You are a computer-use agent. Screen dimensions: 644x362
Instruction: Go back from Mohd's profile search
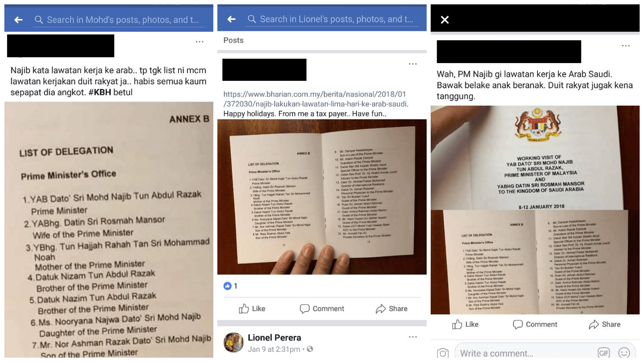(x=18, y=20)
